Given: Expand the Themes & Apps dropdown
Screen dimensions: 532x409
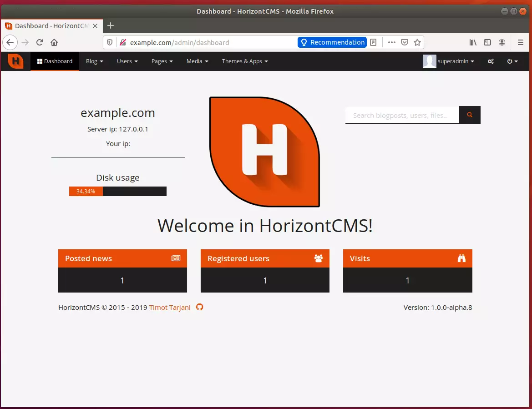Looking at the screenshot, I should [x=245, y=61].
